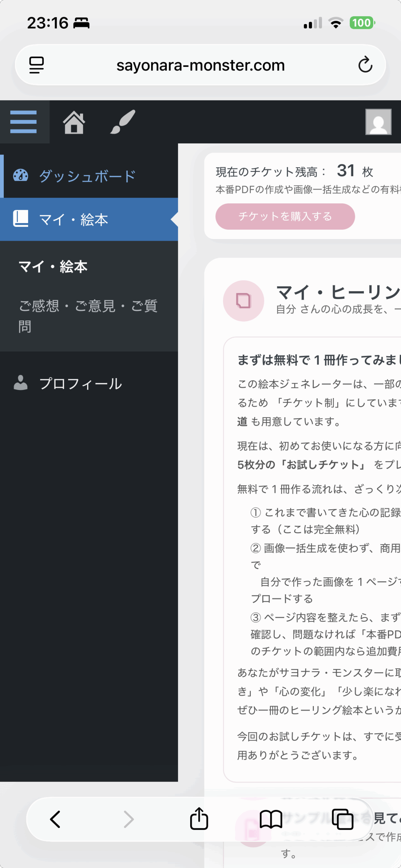Open Safari bookmarks book icon

pos(271,820)
